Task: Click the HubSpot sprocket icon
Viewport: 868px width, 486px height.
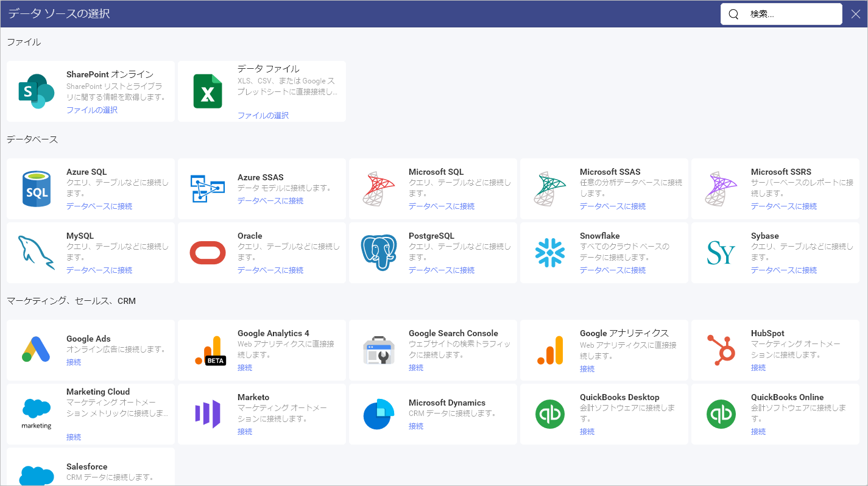Action: 721,350
